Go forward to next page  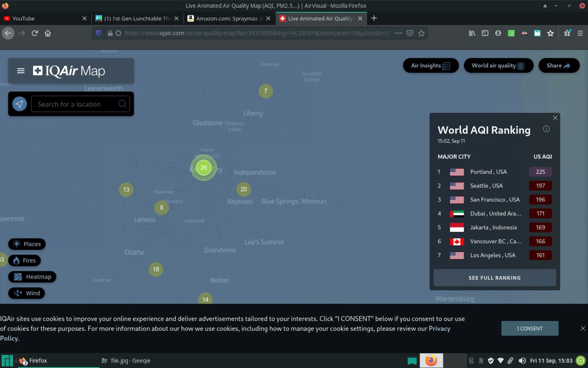22,33
